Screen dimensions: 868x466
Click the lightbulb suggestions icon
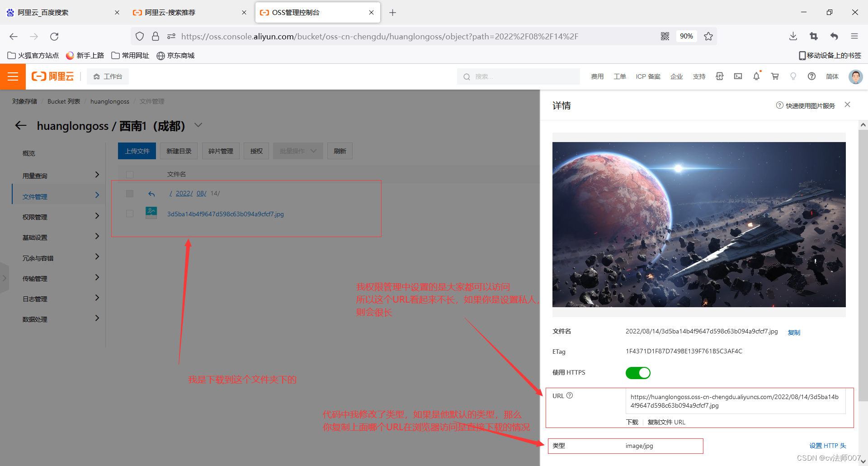pyautogui.click(x=793, y=76)
